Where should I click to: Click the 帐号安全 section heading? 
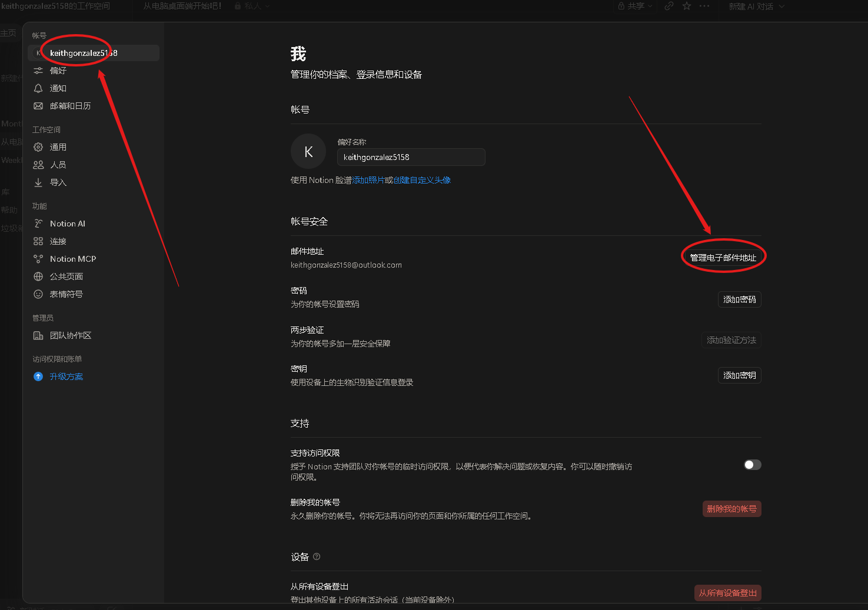point(309,221)
